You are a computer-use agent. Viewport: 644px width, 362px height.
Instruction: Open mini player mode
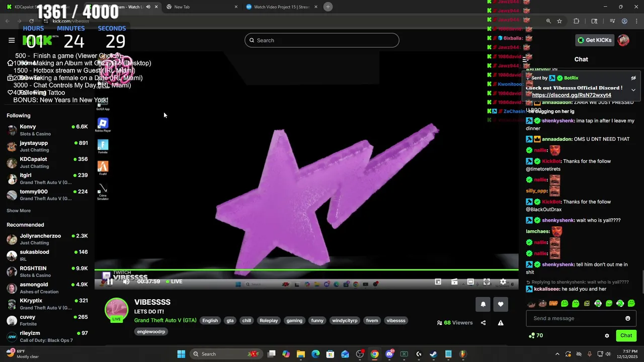pyautogui.click(x=438, y=282)
